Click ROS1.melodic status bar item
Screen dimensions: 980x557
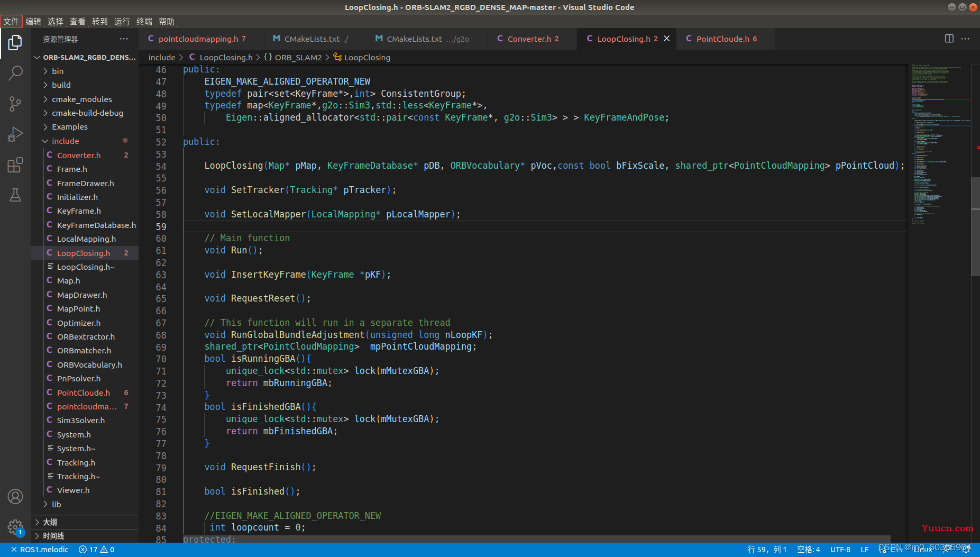coord(40,550)
